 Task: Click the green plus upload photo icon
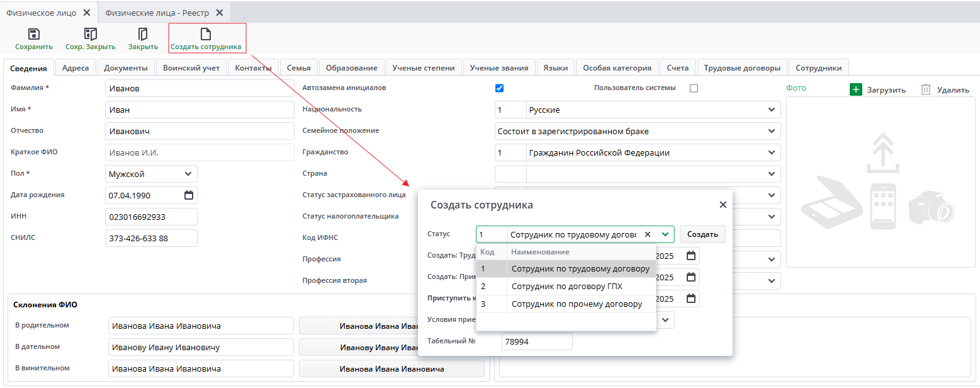pyautogui.click(x=855, y=89)
